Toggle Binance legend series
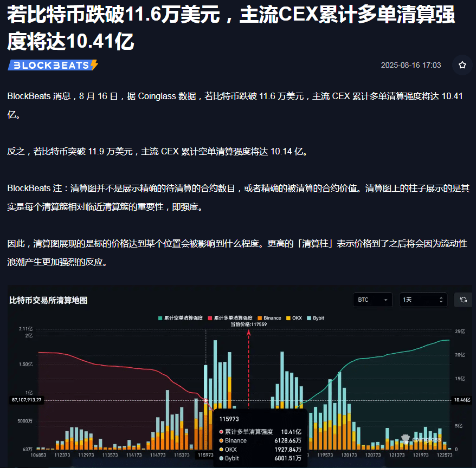Screen dimensions: 476x468 click(269, 318)
